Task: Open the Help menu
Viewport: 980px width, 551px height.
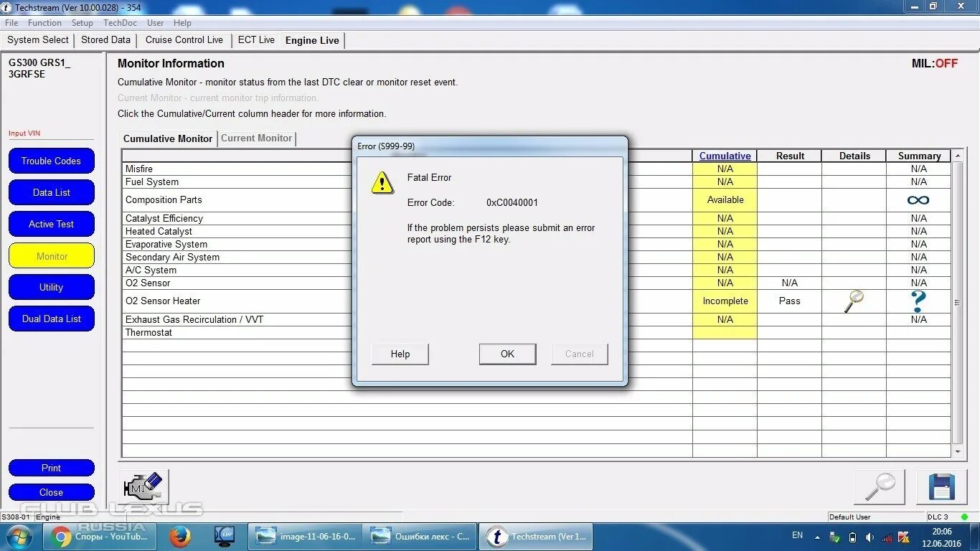Action: (x=182, y=23)
